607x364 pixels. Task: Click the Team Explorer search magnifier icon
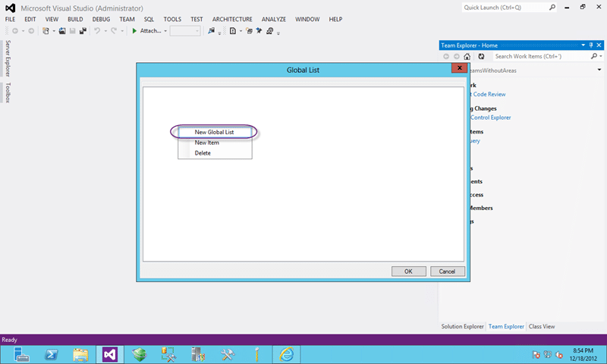click(x=594, y=56)
